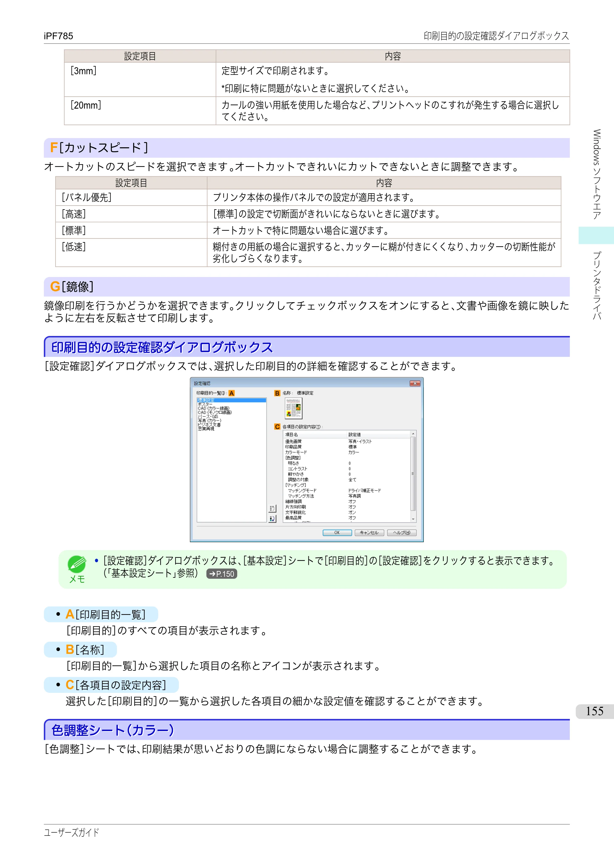Click the 片方向印刷 row in settings table

347,507
